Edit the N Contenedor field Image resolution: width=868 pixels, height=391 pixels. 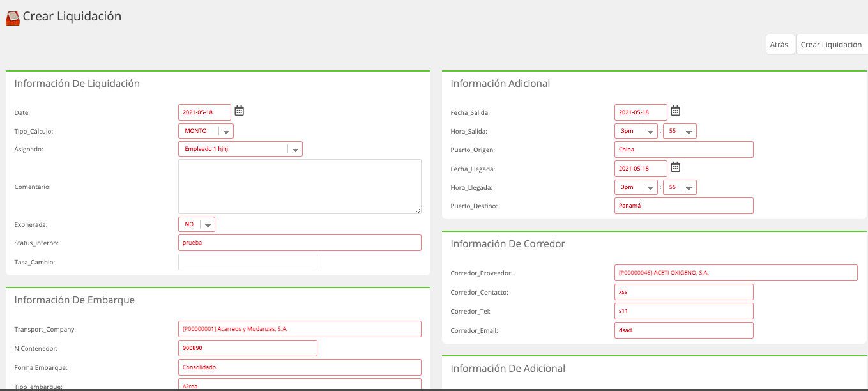pos(248,348)
